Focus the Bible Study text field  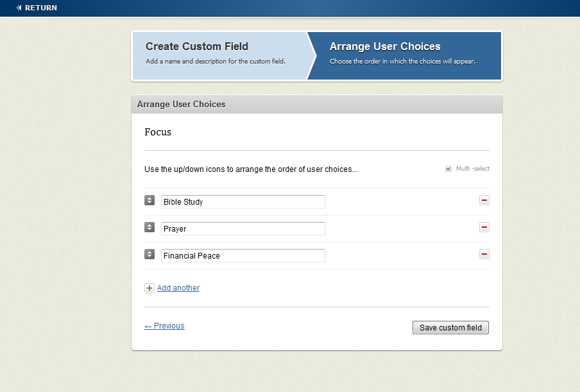pos(243,202)
